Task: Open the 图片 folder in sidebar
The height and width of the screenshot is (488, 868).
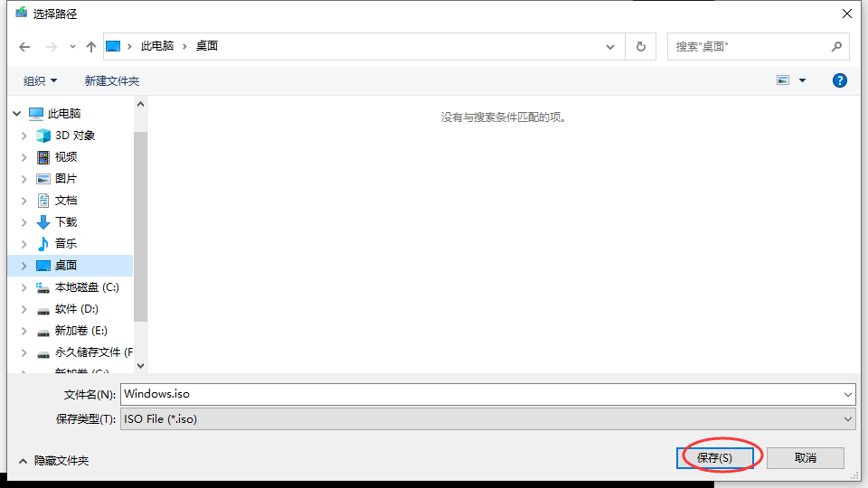Action: (65, 179)
